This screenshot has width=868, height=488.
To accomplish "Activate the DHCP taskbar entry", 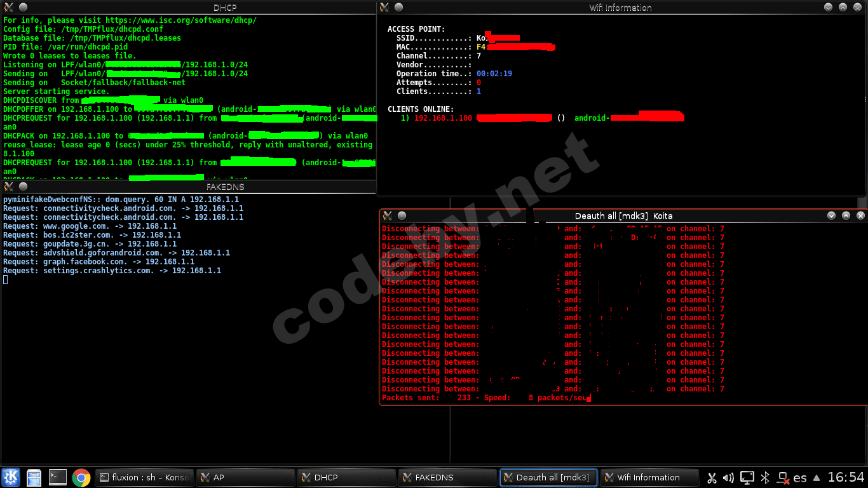I will point(346,477).
